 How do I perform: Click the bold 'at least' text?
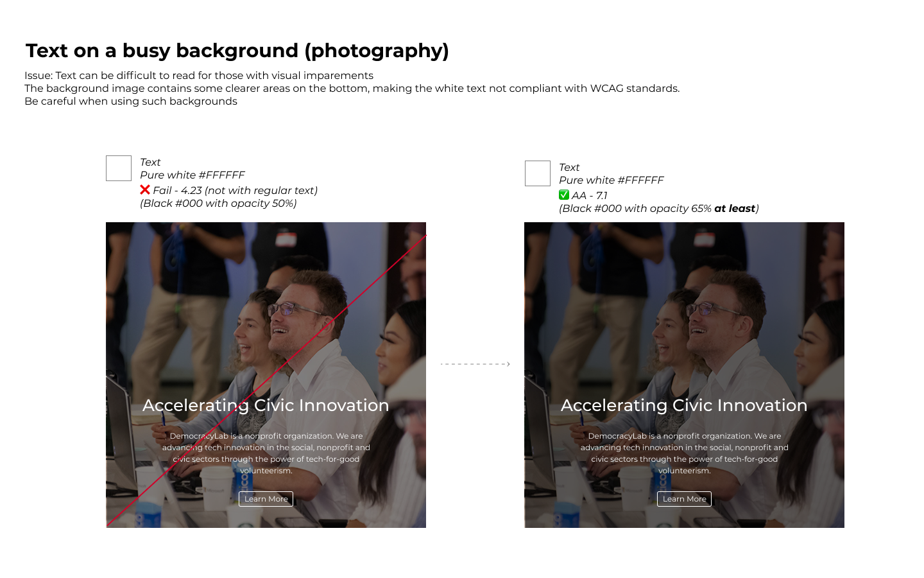(734, 209)
